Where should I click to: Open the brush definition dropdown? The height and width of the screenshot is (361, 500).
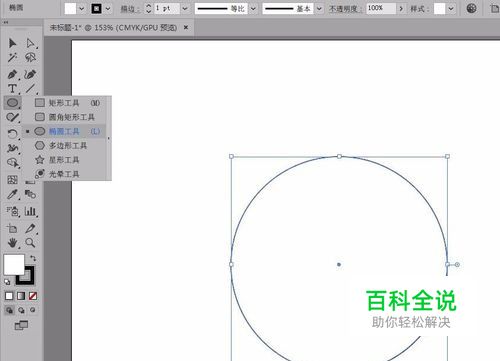point(319,9)
